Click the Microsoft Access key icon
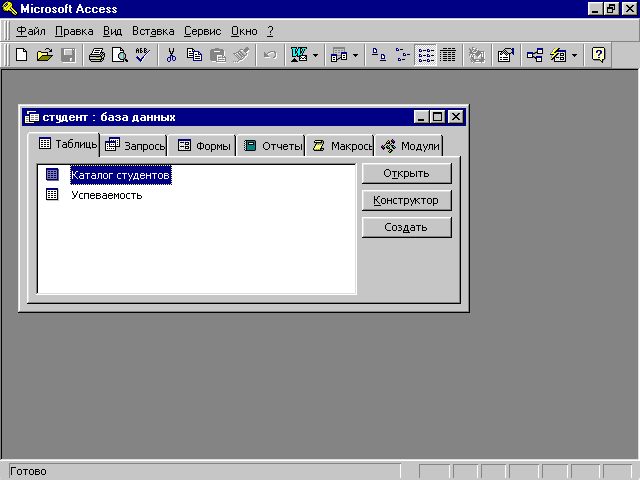 9,8
